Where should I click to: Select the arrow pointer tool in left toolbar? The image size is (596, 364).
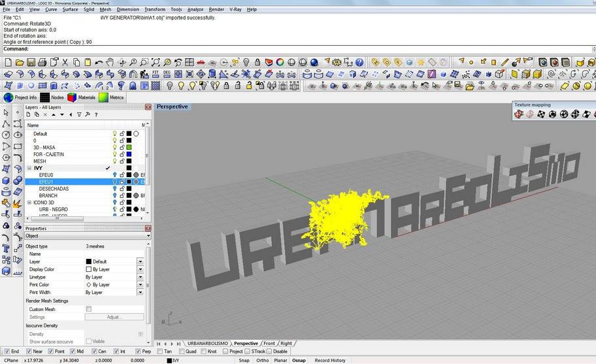click(x=6, y=112)
